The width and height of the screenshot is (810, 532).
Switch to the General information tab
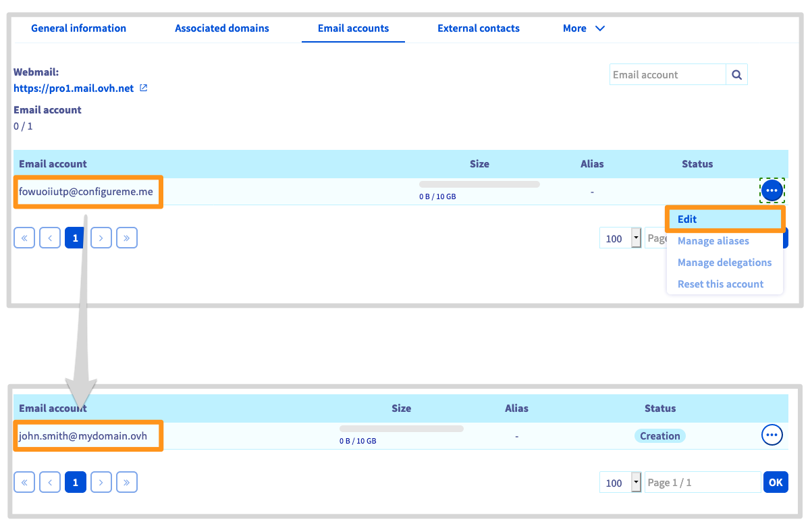[x=78, y=28]
